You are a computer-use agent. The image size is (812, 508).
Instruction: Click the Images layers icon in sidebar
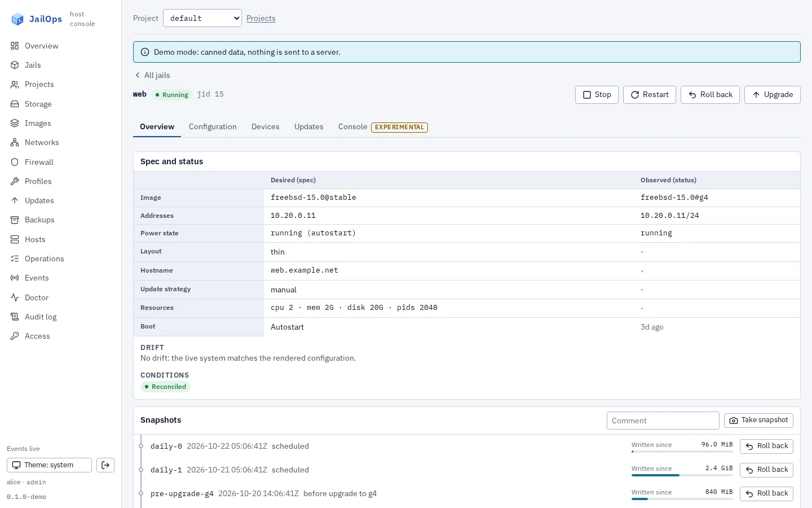(15, 123)
